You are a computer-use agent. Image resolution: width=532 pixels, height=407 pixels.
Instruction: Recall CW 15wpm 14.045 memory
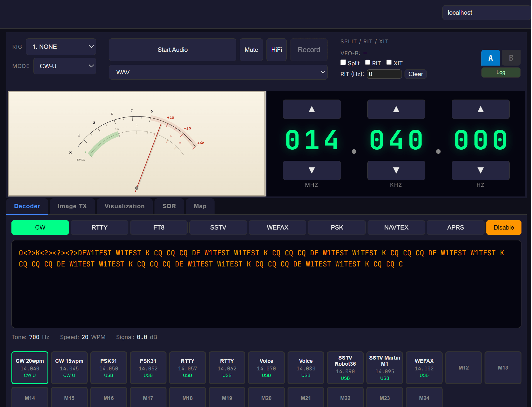point(69,368)
